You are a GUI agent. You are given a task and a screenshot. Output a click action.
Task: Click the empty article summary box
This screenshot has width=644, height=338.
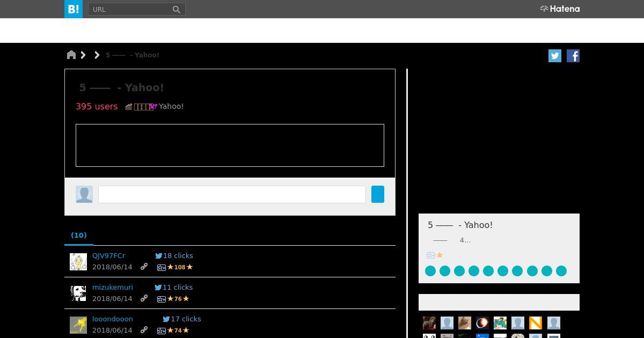pyautogui.click(x=230, y=145)
